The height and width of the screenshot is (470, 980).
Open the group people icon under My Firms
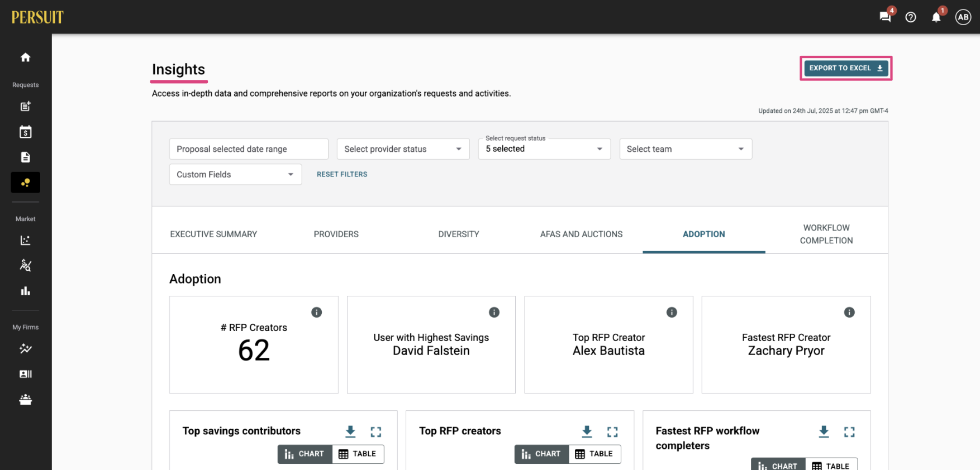[25, 400]
